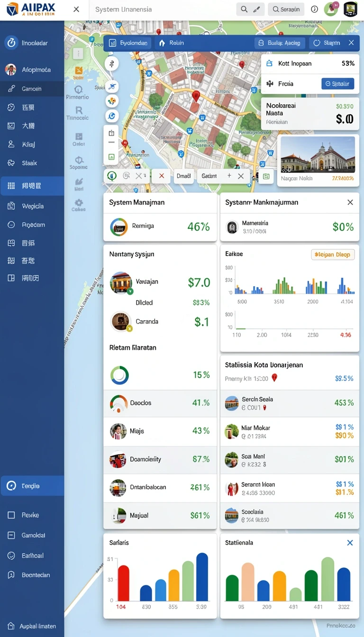Click the red X icon on map toolbar
364x637 pixels.
click(161, 176)
